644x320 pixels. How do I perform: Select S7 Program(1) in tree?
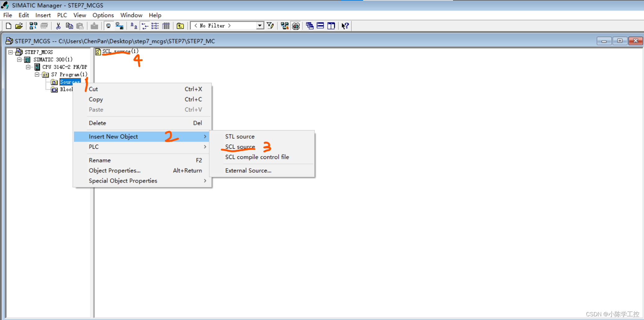pos(69,74)
